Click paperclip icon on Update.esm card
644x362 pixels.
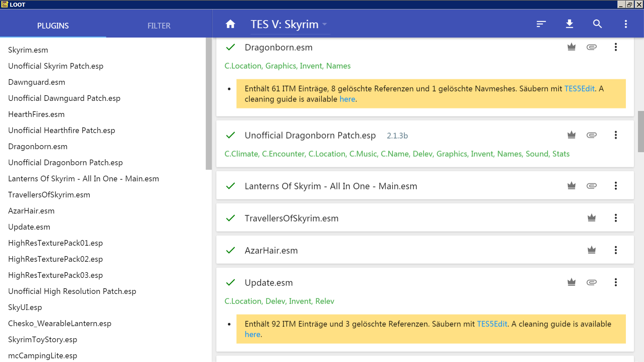[592, 282]
